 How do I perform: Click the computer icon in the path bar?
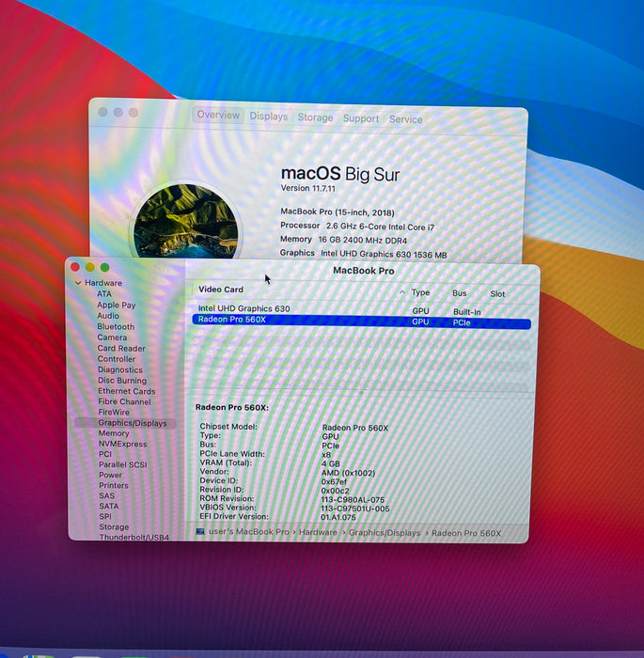[200, 531]
